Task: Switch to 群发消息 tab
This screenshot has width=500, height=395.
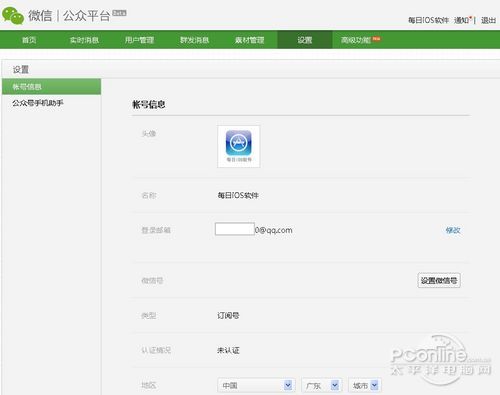Action: (194, 40)
